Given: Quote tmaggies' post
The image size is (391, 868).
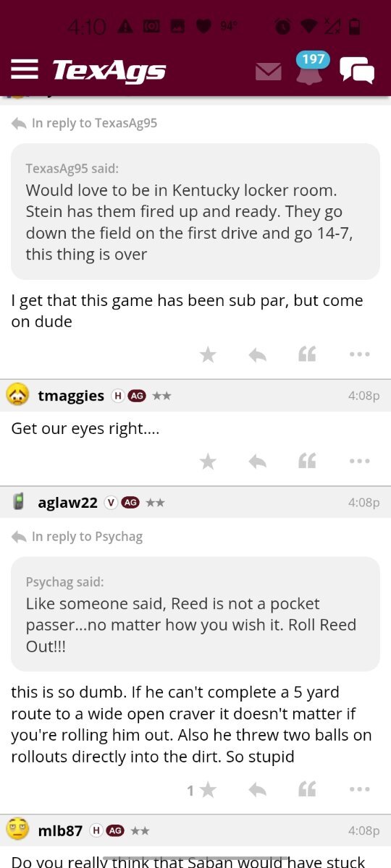Looking at the screenshot, I should tap(307, 461).
